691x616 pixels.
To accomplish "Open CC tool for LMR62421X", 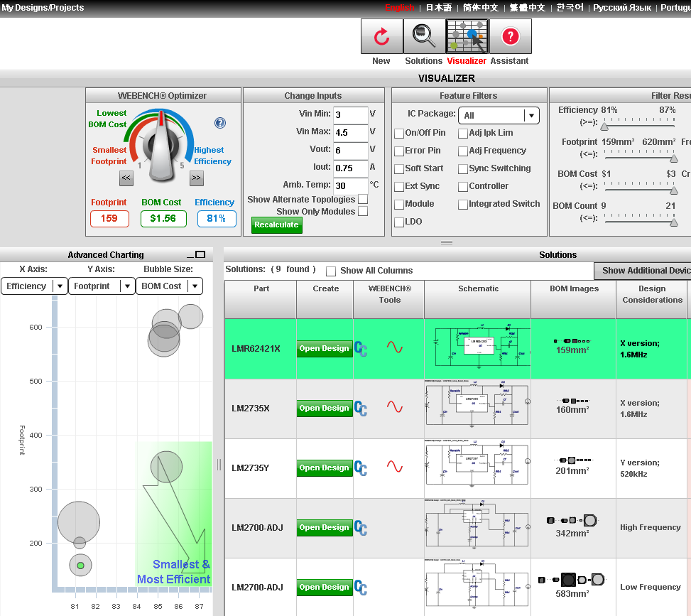I will click(x=361, y=348).
